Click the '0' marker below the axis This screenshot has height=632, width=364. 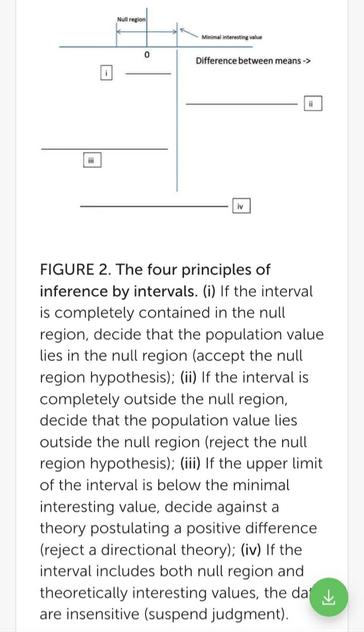146,54
